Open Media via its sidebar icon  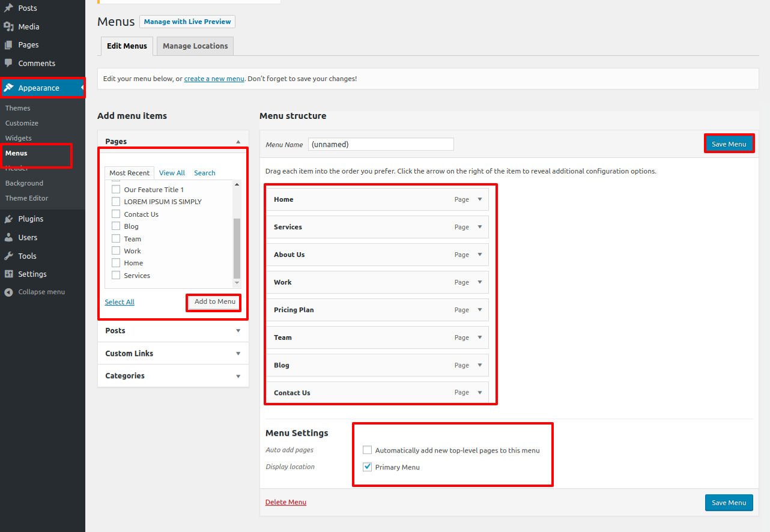(x=8, y=26)
